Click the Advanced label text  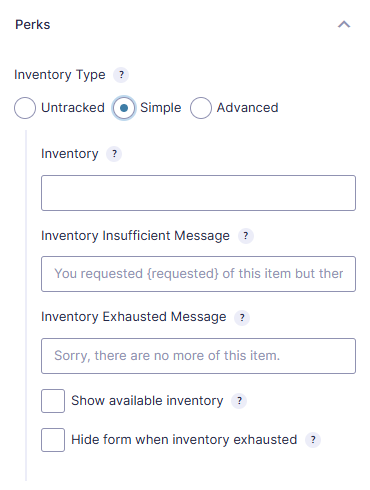[x=247, y=108]
